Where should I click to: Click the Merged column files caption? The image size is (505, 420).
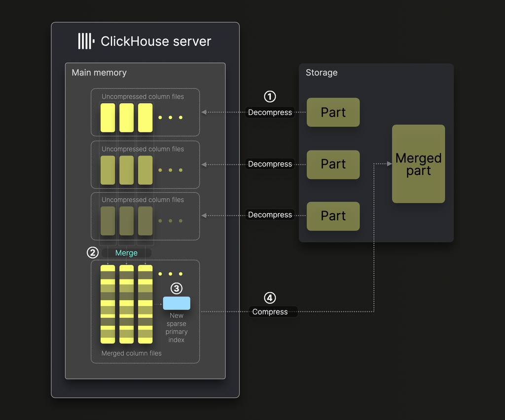131,353
